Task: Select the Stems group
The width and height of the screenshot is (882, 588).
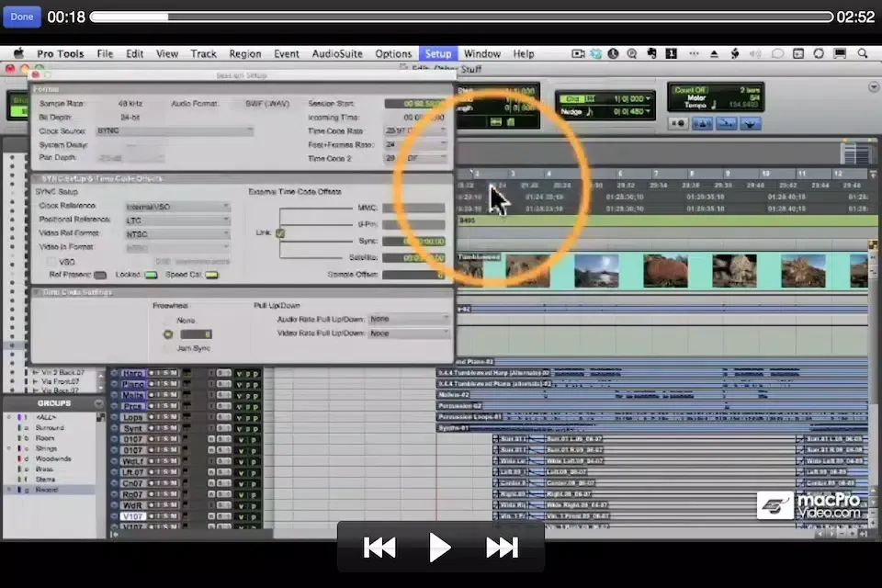Action: click(45, 480)
